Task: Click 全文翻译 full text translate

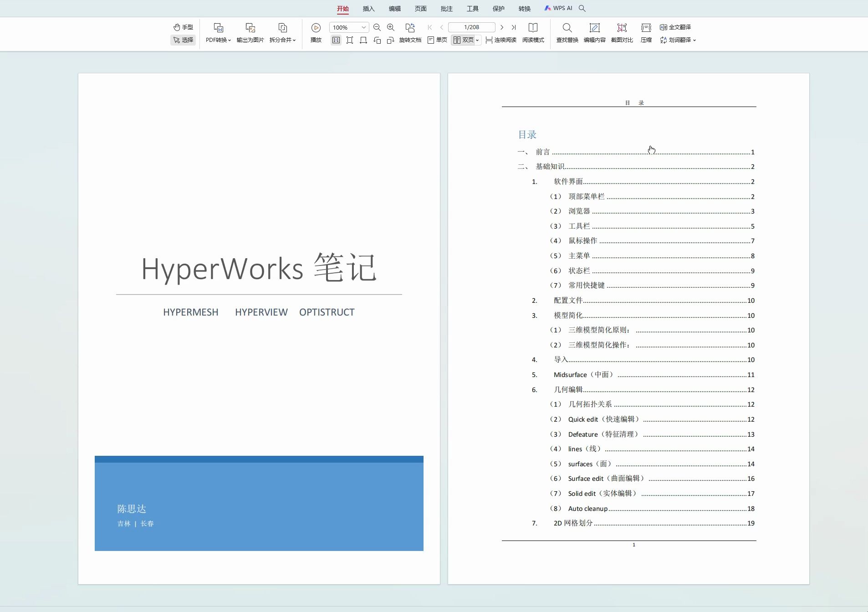Action: [x=675, y=27]
